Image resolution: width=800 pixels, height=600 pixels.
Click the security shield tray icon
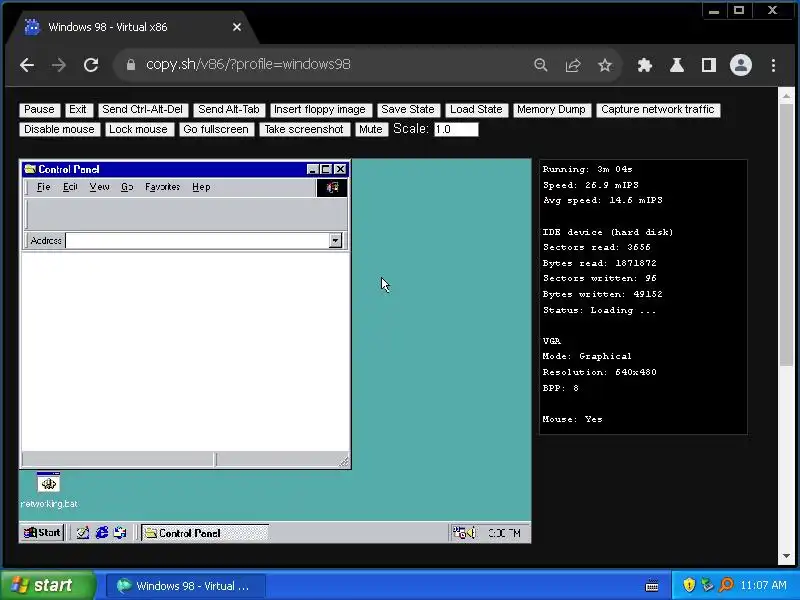tap(689, 585)
